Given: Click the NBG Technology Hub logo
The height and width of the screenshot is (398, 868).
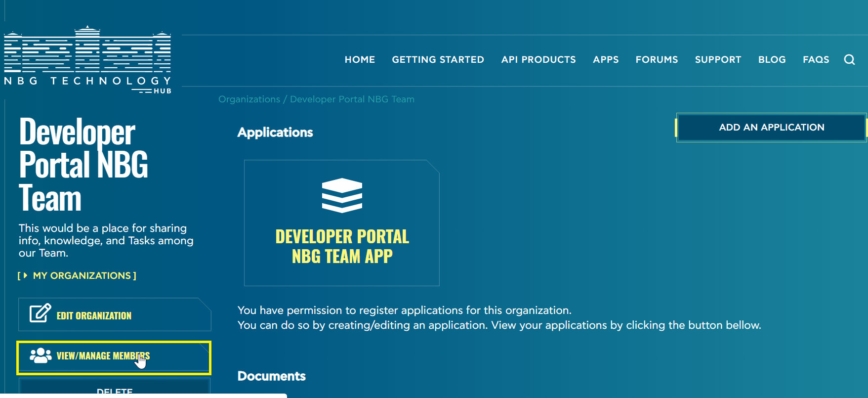Looking at the screenshot, I should pos(87,60).
